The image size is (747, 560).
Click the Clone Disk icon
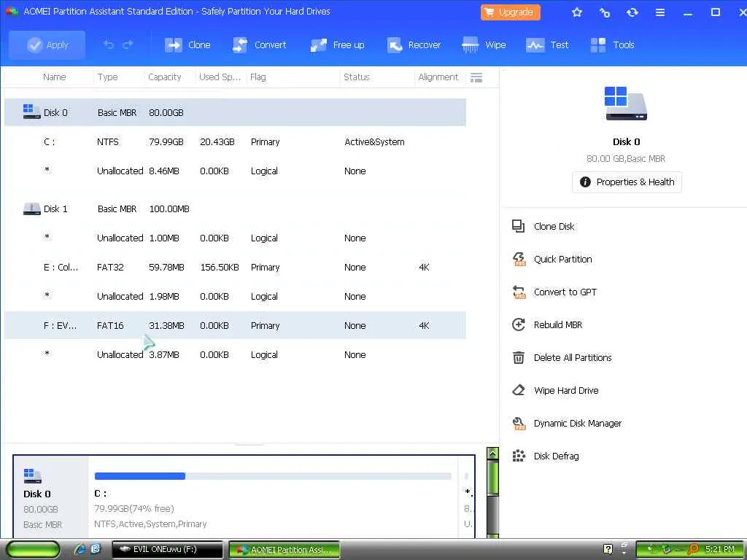coord(519,226)
